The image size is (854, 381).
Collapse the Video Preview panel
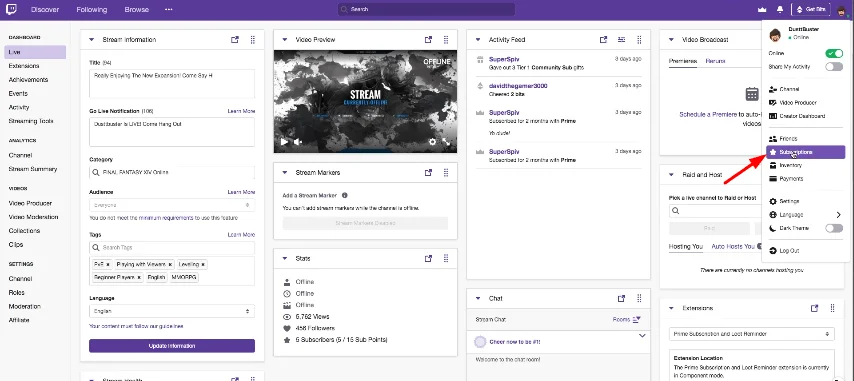pos(285,40)
